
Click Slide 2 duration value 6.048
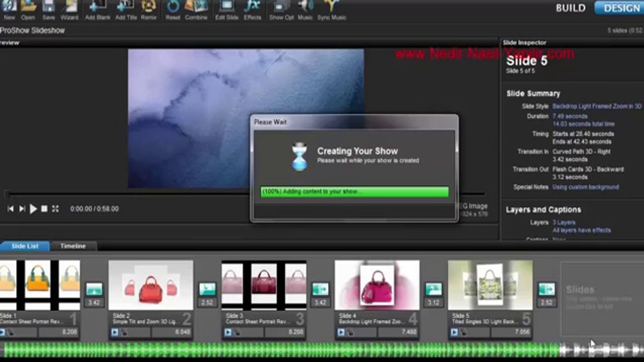pyautogui.click(x=182, y=332)
